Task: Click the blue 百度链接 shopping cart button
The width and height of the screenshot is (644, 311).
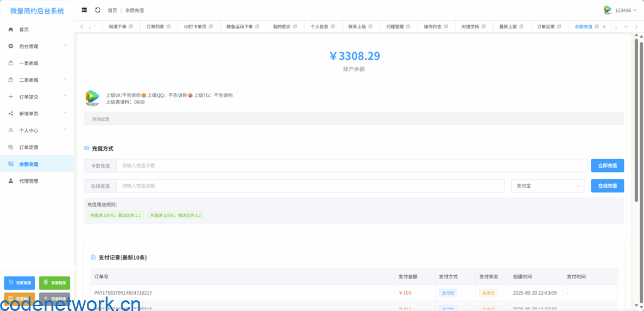Action: coord(19,283)
